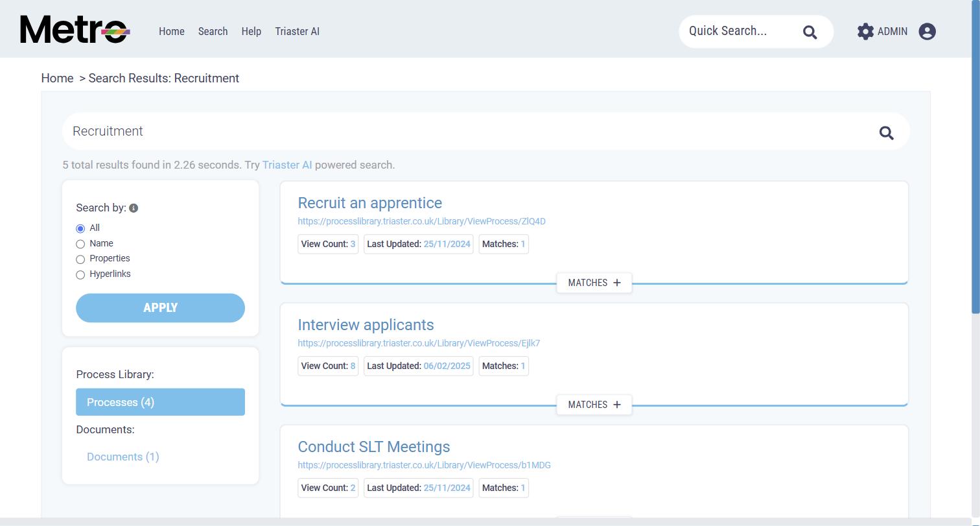This screenshot has height=526, width=980.
Task: Expand Matches for Recruit an apprentice
Action: (594, 283)
